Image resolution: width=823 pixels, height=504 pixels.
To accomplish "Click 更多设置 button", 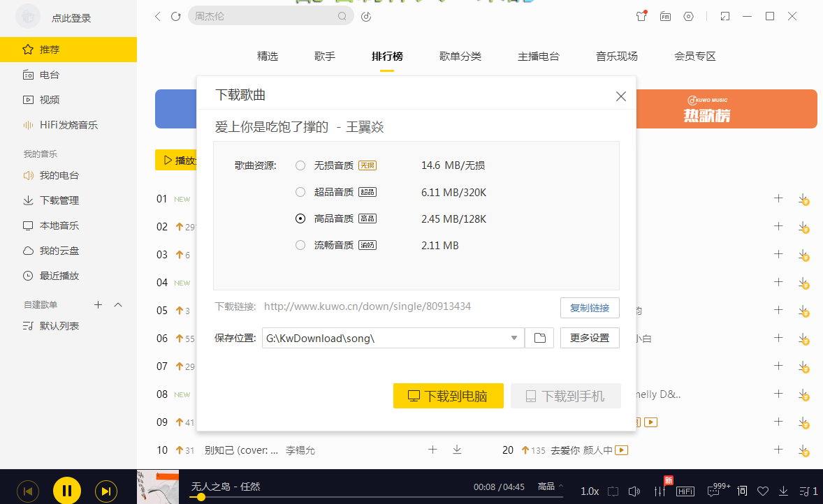I will pos(590,338).
